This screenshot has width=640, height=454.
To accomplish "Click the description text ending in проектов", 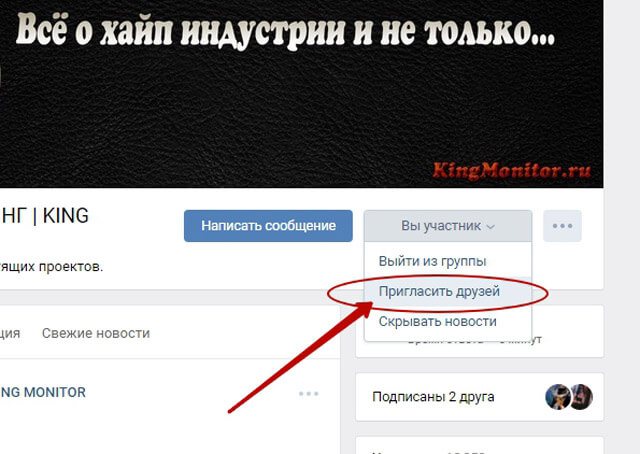I will [51, 267].
